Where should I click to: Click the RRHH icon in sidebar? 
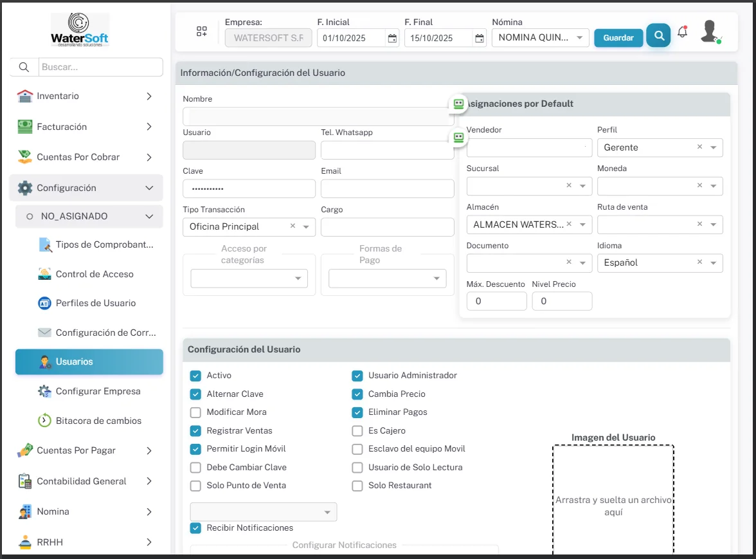[25, 542]
